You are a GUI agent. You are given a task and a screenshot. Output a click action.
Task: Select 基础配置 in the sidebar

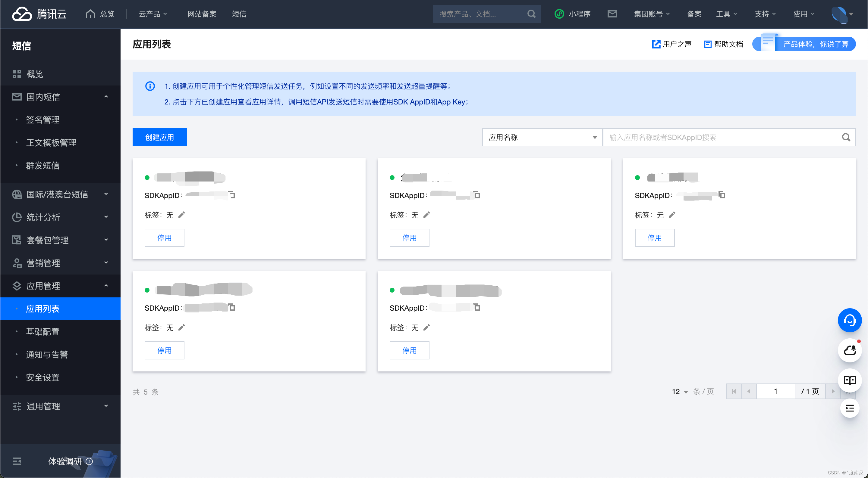[43, 332]
